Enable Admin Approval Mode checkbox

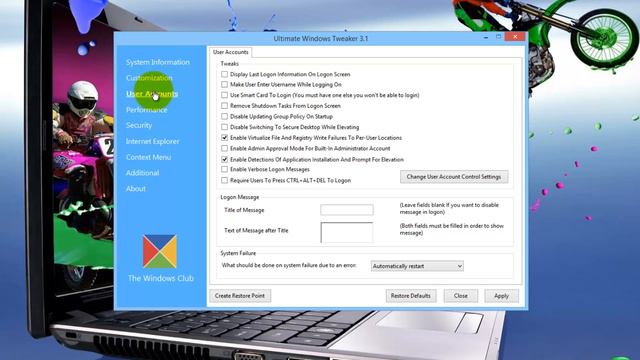(x=224, y=148)
